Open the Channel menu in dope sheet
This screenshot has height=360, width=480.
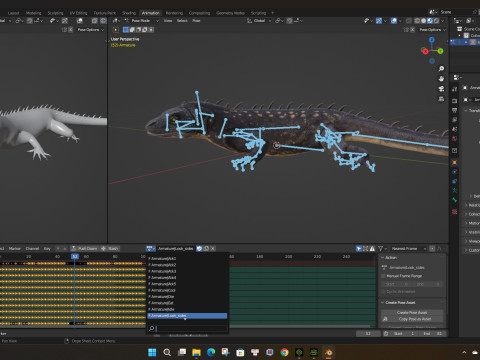32,249
